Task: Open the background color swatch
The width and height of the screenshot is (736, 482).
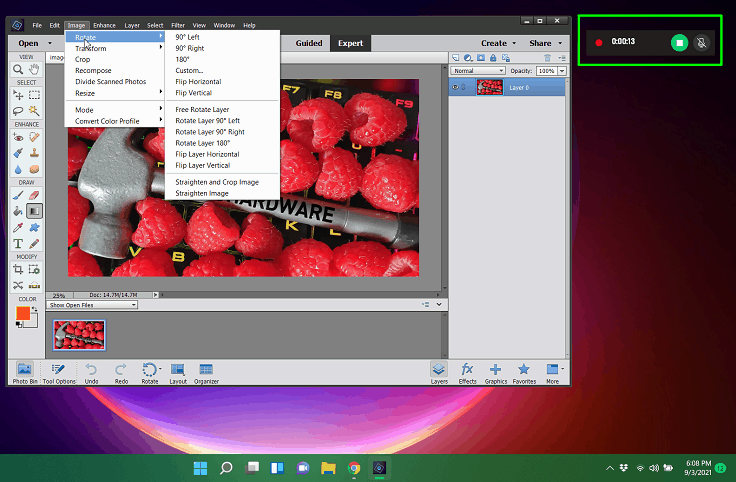Action: (x=32, y=322)
